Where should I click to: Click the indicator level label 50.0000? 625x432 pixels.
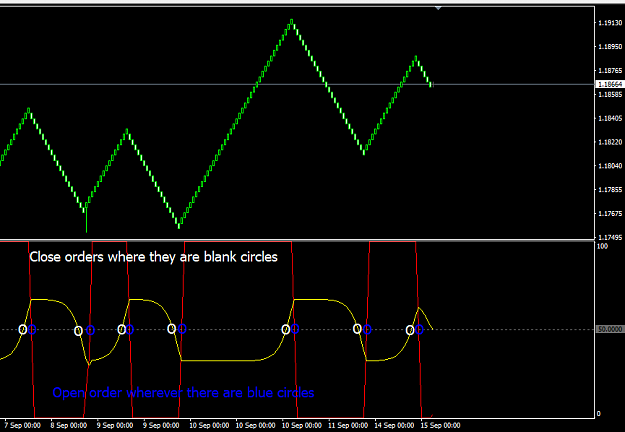pos(610,329)
